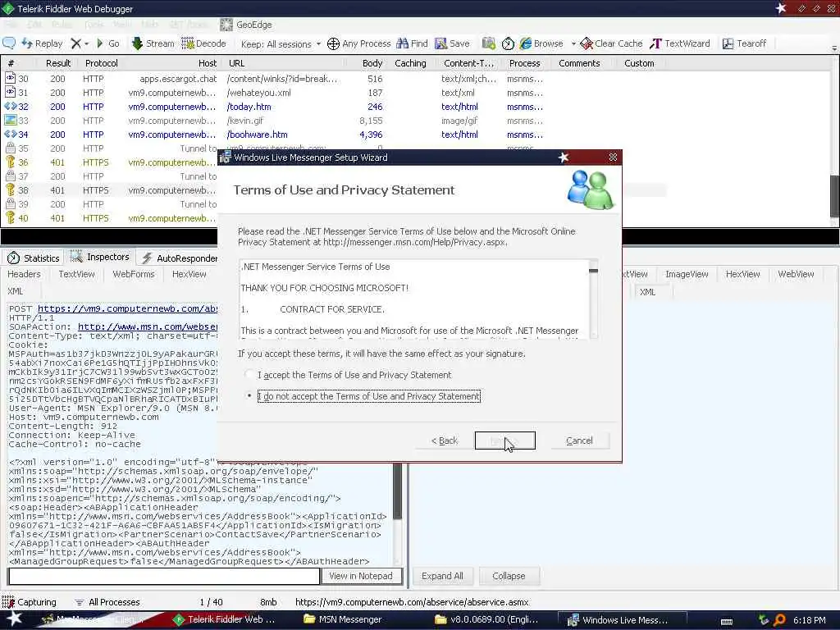840x630 pixels.
Task: Click the Go resume button in Fiddler toolbar
Action: 107,43
